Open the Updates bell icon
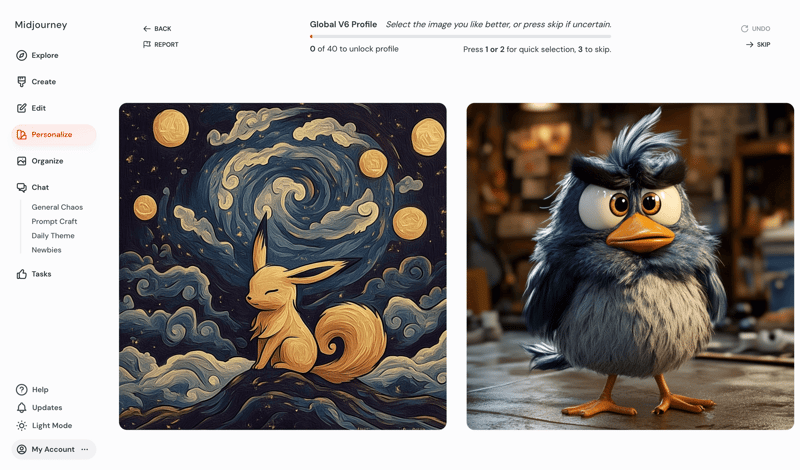The image size is (800, 470). [21, 407]
